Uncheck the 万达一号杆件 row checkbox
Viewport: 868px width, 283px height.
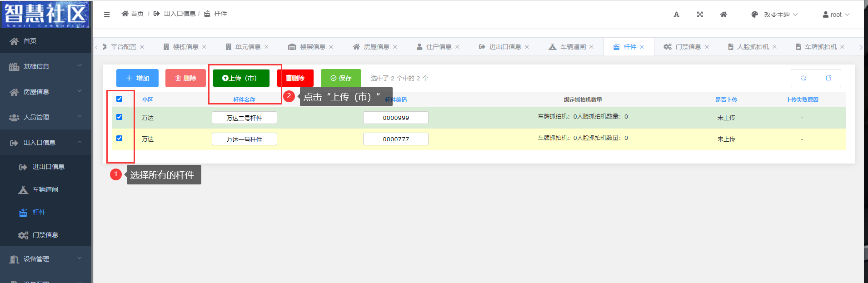[120, 139]
